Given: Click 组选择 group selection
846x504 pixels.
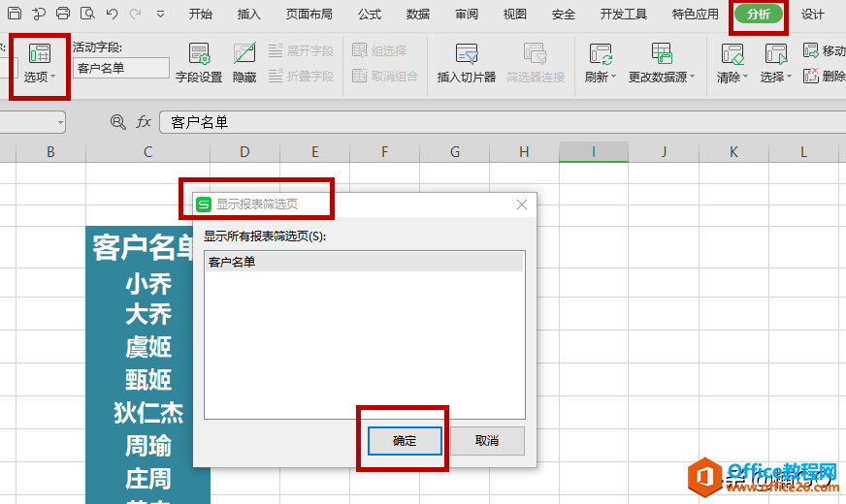Looking at the screenshot, I should click(379, 50).
